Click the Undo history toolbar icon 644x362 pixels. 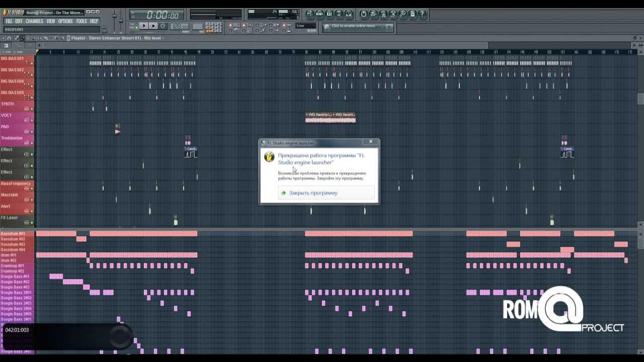tap(363, 14)
